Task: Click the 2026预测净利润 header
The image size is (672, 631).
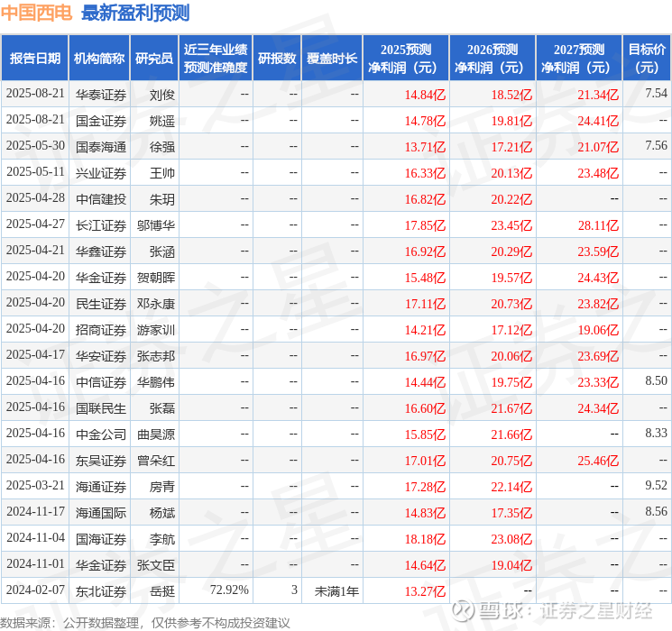Action: [x=492, y=59]
